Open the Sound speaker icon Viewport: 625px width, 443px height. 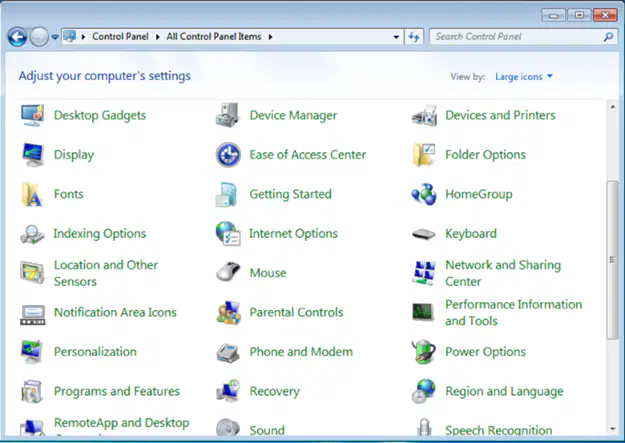click(x=228, y=428)
